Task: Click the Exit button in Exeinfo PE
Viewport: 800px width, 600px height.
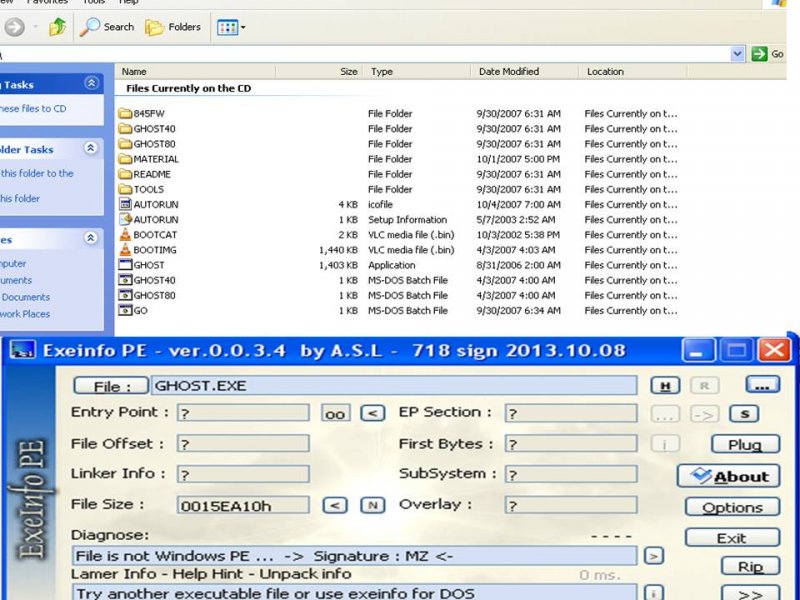Action: click(732, 538)
